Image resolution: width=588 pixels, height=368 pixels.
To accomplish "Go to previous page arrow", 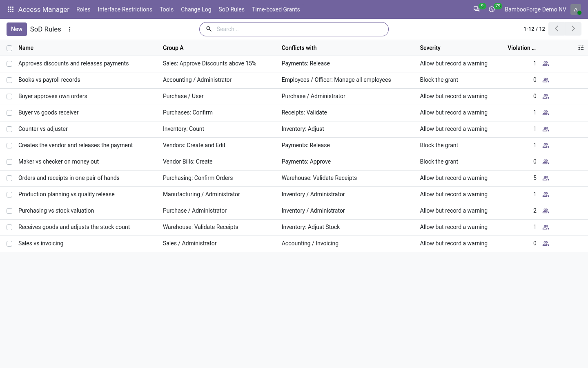I will click(557, 29).
